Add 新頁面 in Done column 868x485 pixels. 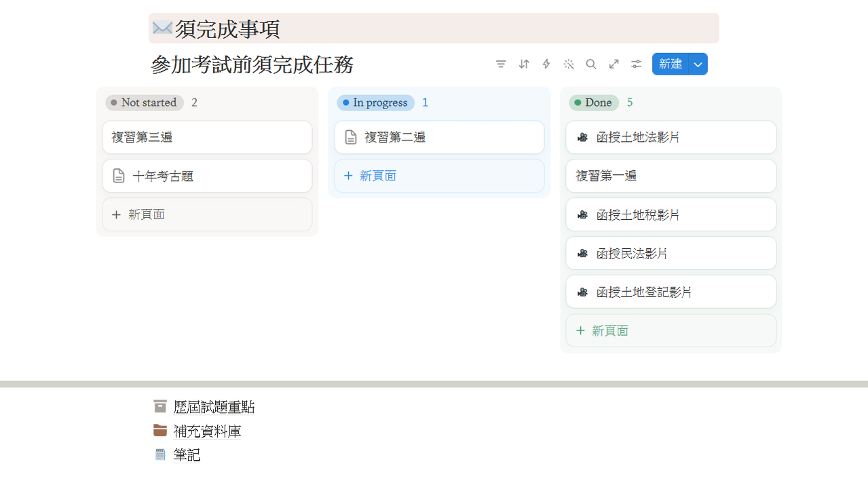click(671, 330)
